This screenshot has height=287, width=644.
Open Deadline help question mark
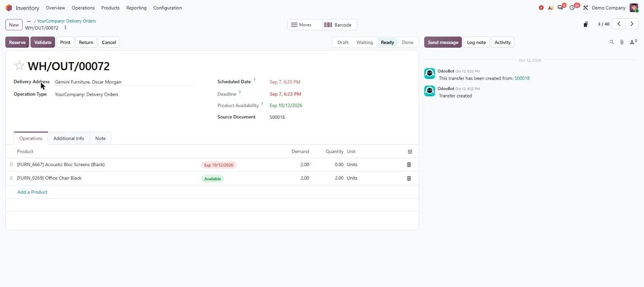(x=240, y=92)
